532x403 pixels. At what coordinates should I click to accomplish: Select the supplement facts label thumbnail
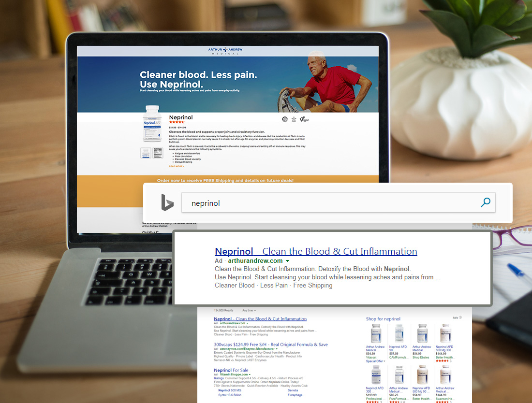pos(158,153)
